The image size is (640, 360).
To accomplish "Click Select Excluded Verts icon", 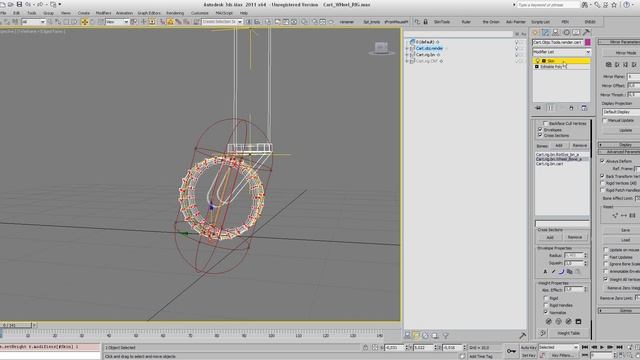I will tap(568, 322).
